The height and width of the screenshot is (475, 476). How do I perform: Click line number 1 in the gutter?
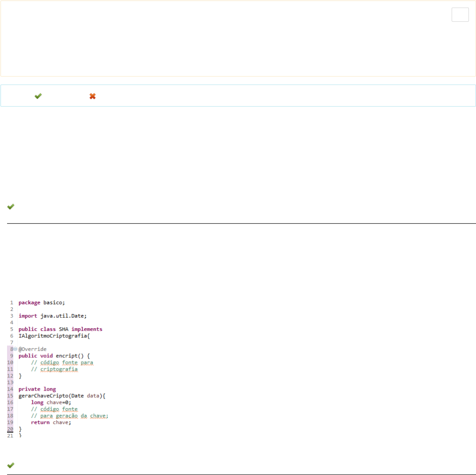tap(11, 303)
